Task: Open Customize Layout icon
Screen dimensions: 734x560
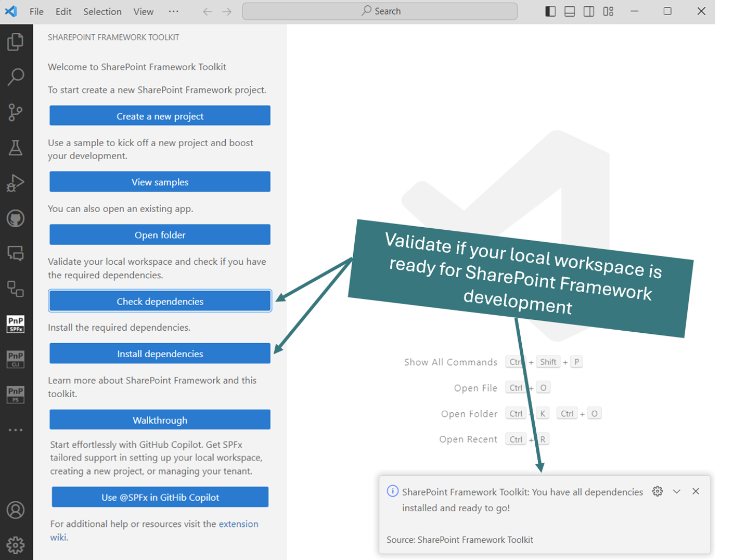Action: (608, 11)
